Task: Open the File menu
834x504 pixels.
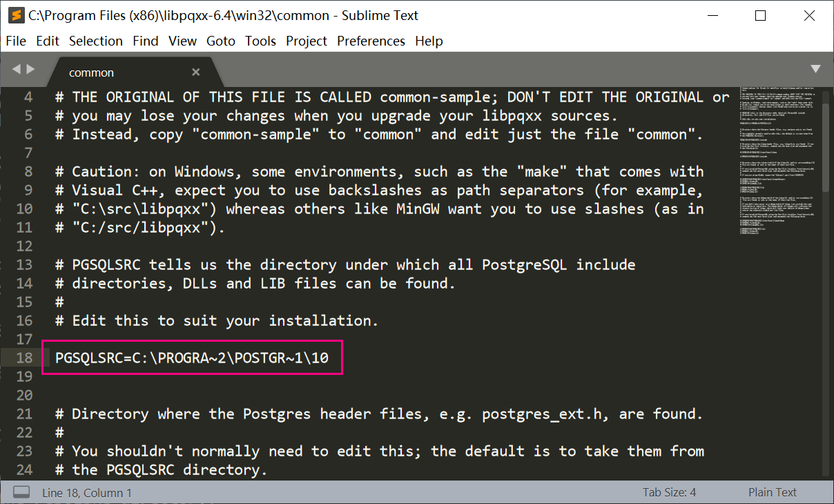Action: point(16,41)
